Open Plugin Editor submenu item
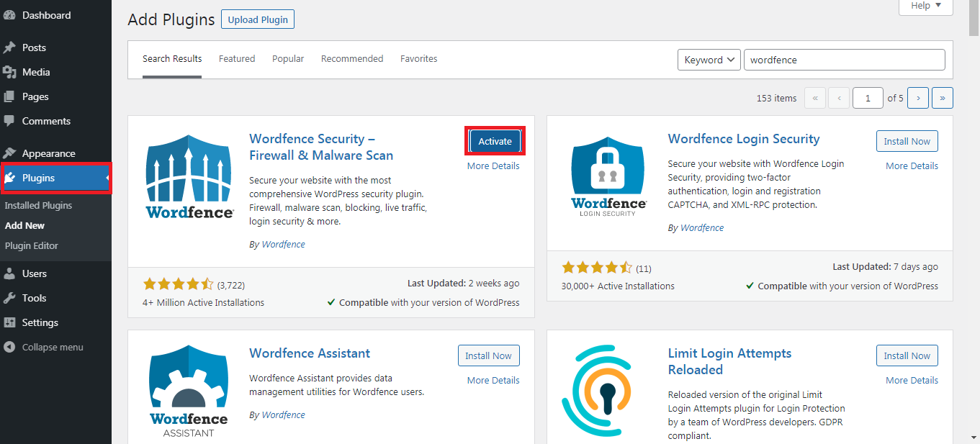The width and height of the screenshot is (980, 444). (32, 245)
